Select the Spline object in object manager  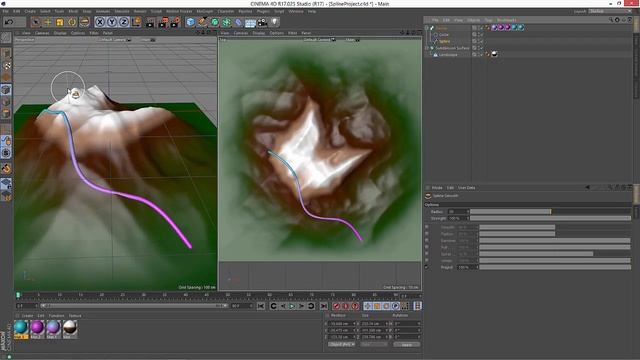(444, 41)
